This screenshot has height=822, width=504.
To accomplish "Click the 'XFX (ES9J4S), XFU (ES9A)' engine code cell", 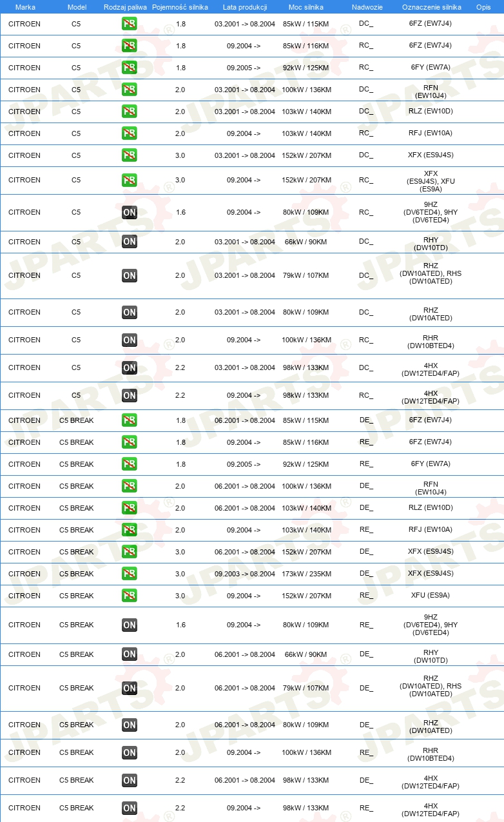I will coord(431,182).
